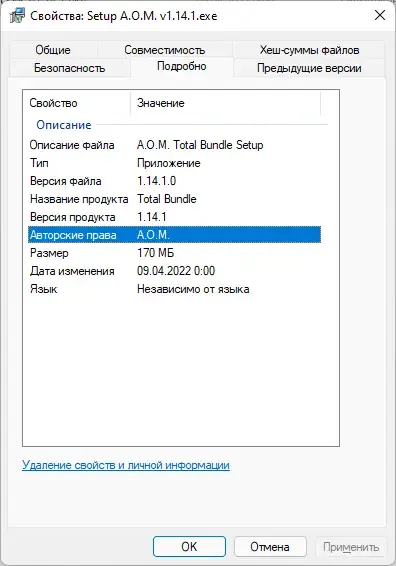
Task: Open the Хеш-суммы файлов tab
Action: coord(309,50)
